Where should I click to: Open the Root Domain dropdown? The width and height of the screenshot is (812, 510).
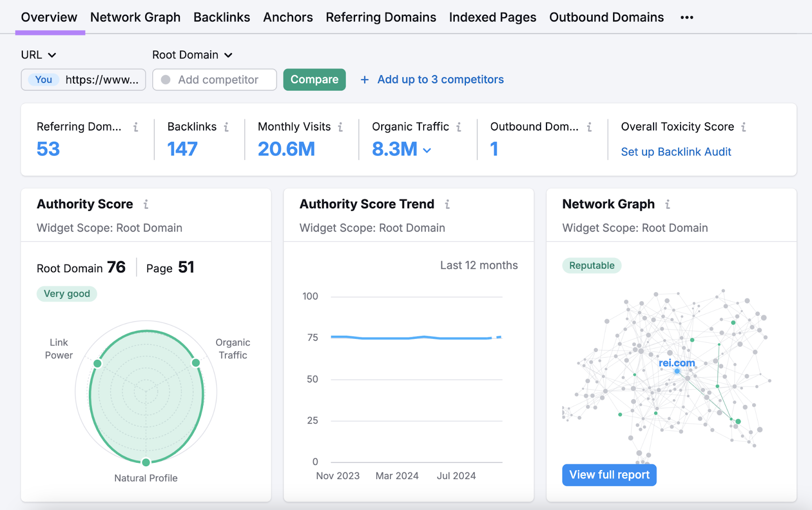(x=192, y=55)
